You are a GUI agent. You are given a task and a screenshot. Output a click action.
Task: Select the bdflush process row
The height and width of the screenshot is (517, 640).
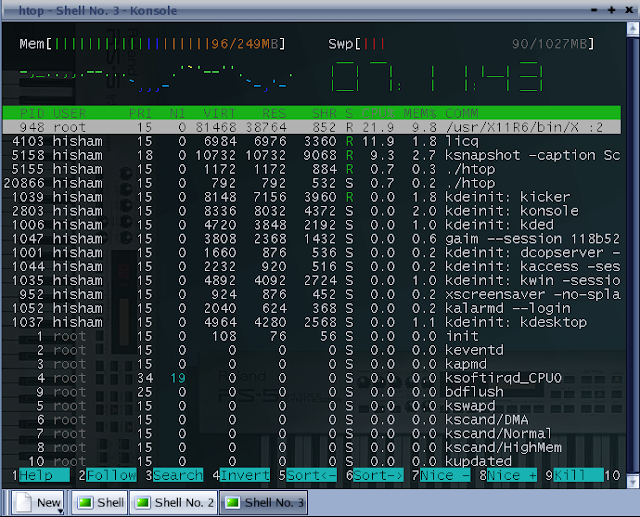[312, 392]
